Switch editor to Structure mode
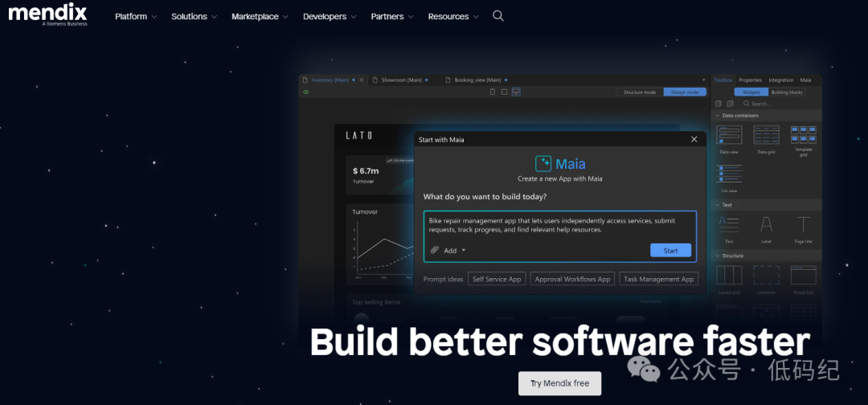This screenshot has height=405, width=868. coord(640,92)
